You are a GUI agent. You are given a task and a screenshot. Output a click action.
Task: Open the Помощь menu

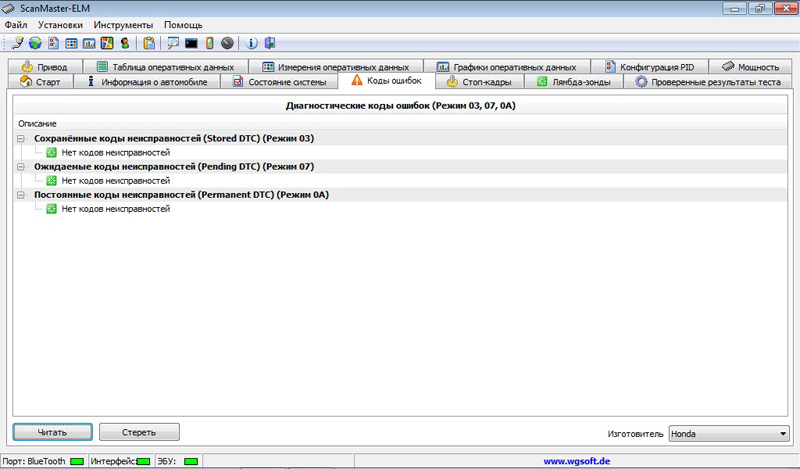click(x=183, y=24)
